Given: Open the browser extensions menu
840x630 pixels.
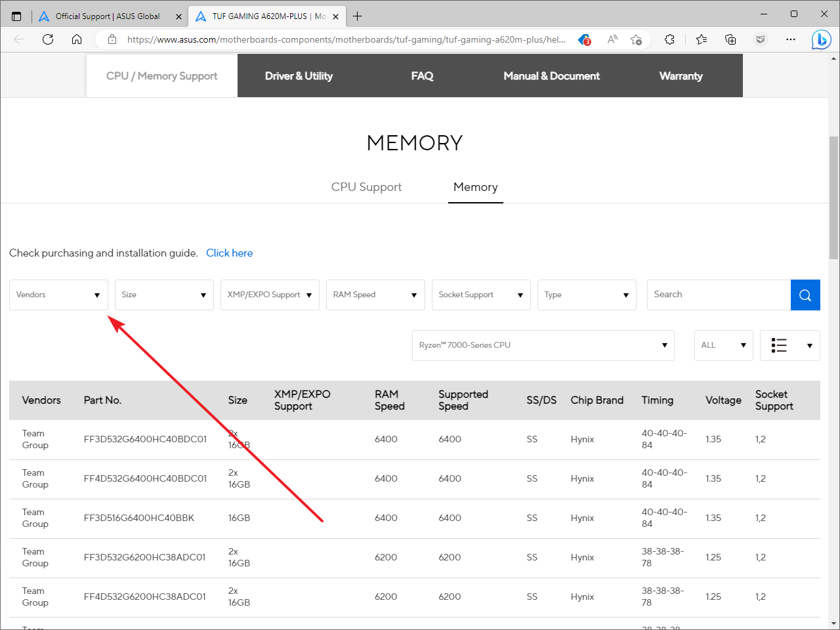Looking at the screenshot, I should (669, 39).
